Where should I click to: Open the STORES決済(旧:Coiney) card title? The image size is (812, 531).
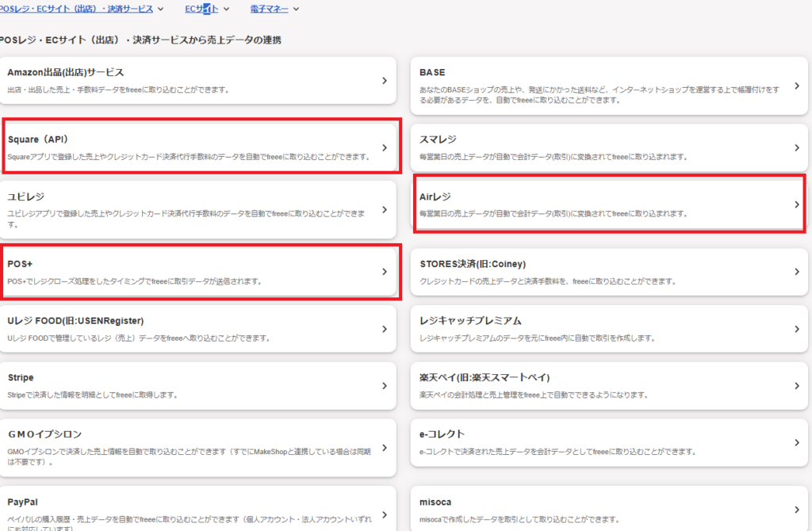click(473, 264)
